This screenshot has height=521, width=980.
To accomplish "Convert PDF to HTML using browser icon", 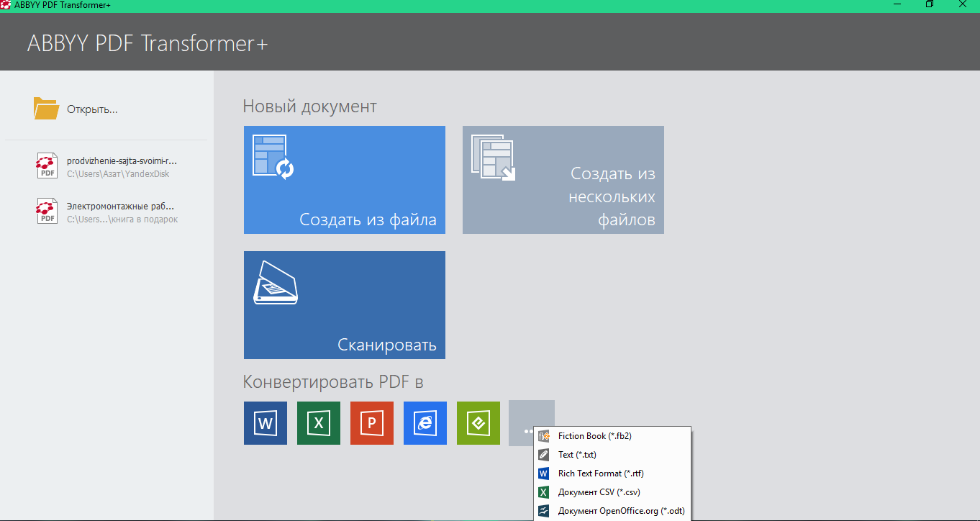I will 425,423.
